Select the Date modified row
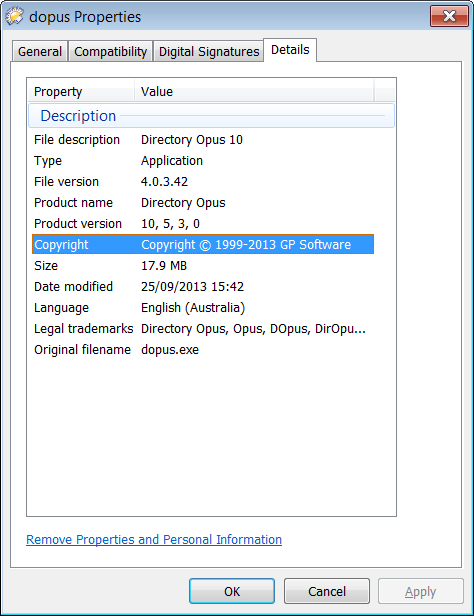The image size is (474, 616). (203, 286)
